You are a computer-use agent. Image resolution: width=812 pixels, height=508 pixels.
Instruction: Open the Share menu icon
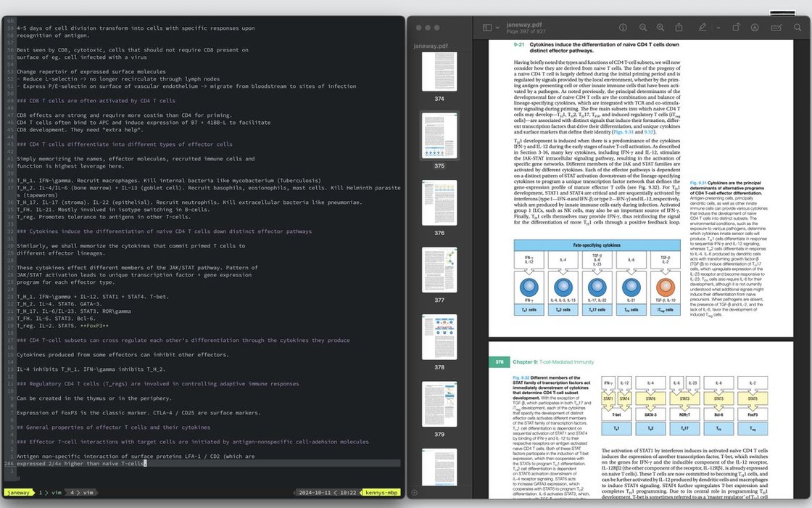[x=679, y=28]
